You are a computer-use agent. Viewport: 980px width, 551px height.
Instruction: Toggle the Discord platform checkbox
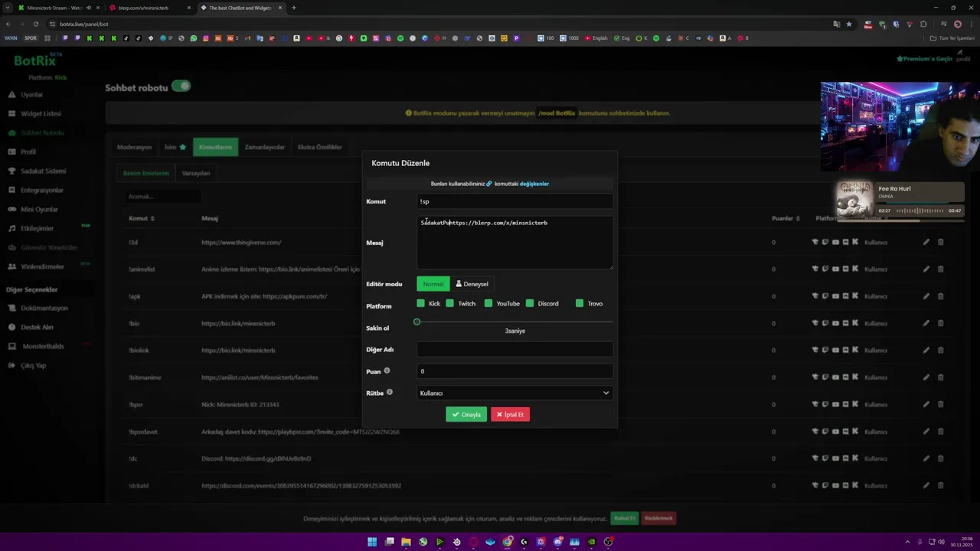(530, 303)
